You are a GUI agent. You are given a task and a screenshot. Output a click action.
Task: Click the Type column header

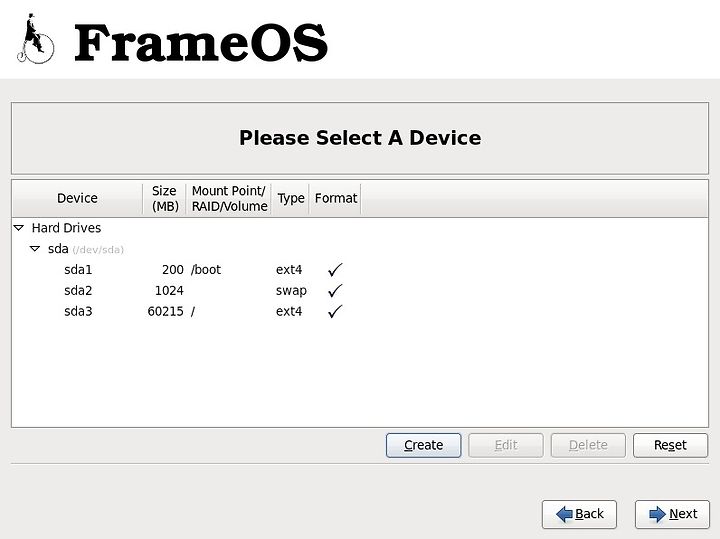(x=291, y=198)
